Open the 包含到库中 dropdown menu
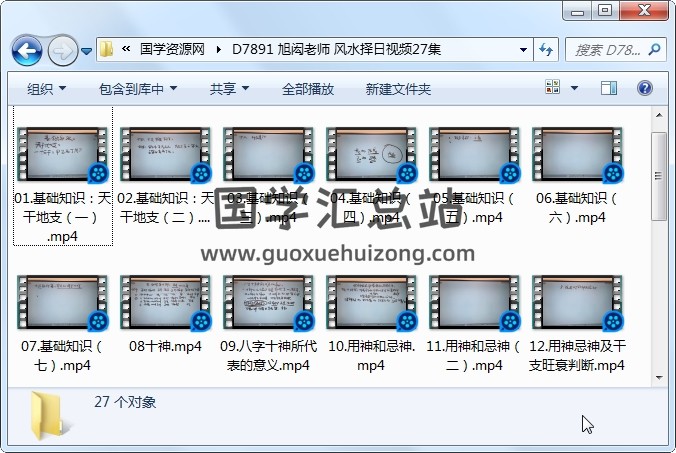This screenshot has width=676, height=453. coord(138,89)
